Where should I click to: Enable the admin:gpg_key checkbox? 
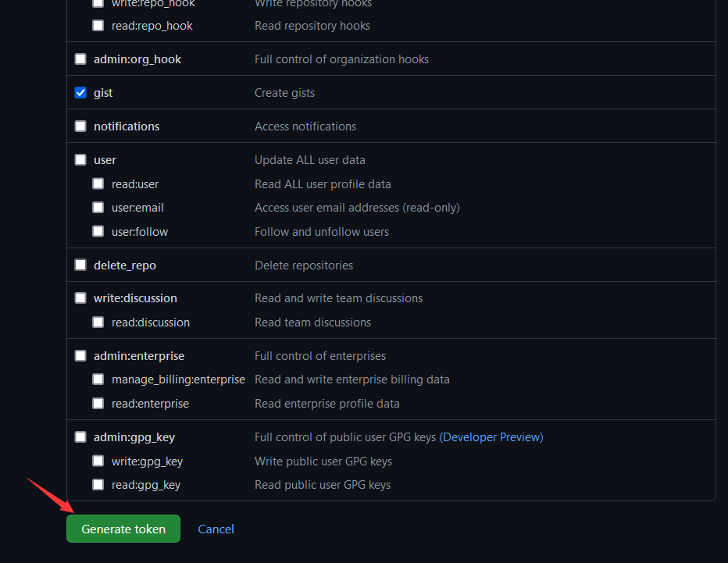[80, 437]
